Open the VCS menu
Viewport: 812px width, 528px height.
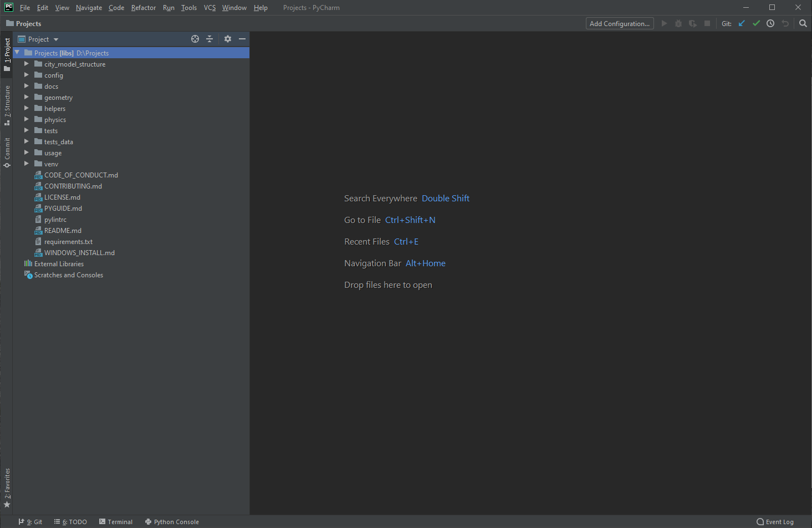(210, 8)
